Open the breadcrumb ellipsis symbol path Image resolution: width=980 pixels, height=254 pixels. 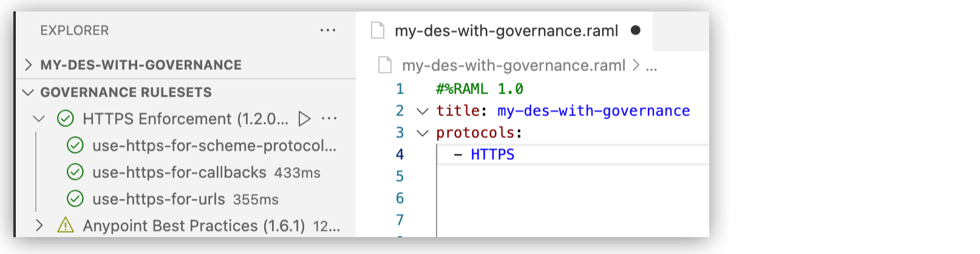(652, 66)
